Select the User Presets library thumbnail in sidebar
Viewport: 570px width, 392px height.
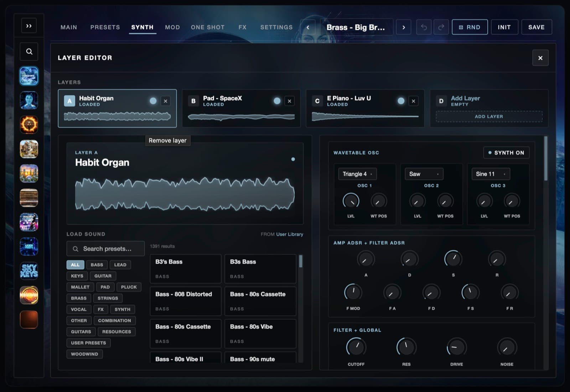[29, 246]
